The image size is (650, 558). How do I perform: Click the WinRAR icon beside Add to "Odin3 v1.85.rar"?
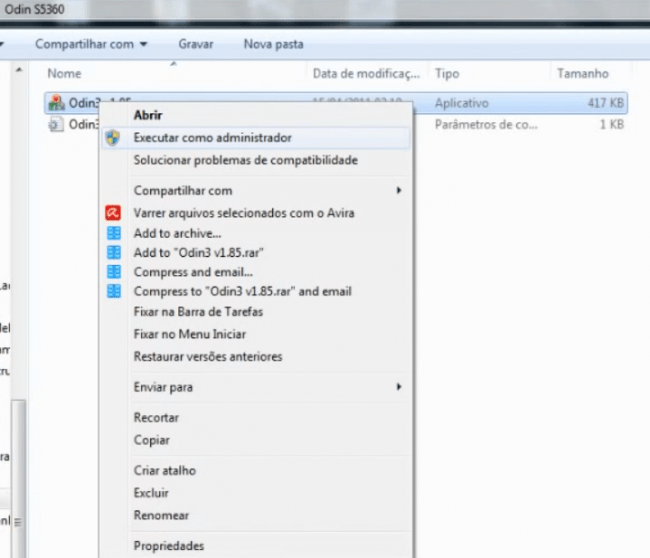[x=113, y=252]
